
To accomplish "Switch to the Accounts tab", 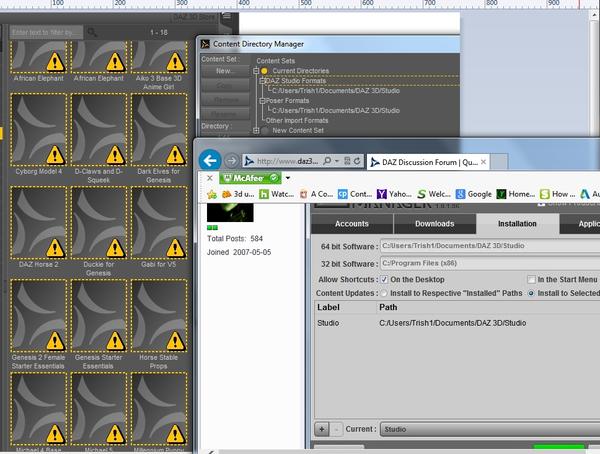I will (352, 224).
